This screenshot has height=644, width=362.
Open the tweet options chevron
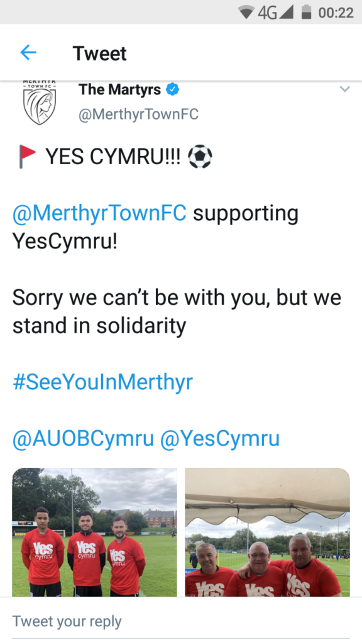pos(345,89)
